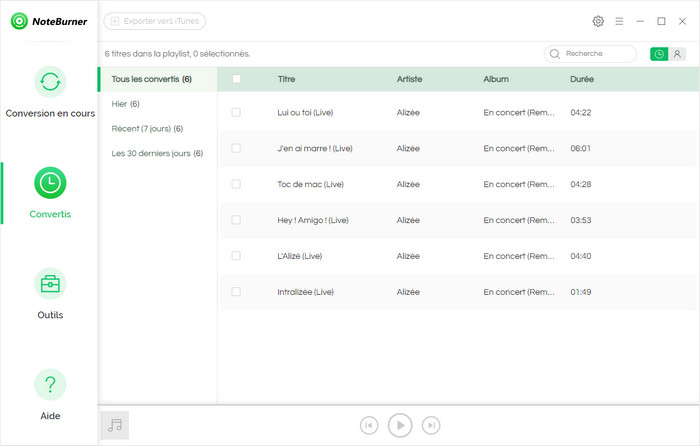Click the duration 04:22

581,113
